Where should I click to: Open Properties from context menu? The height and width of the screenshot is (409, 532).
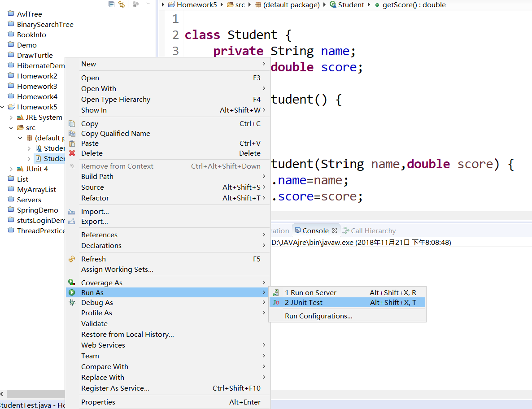point(168,402)
